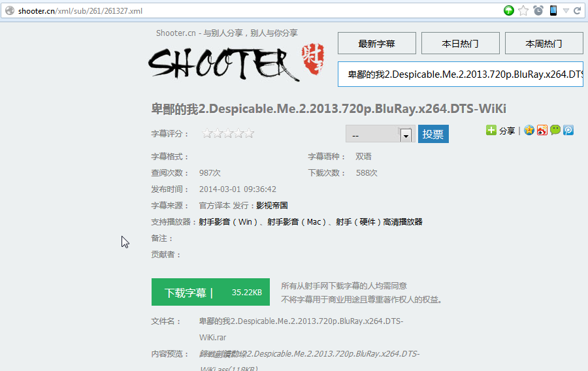Image resolution: width=588 pixels, height=371 pixels.
Task: Click the green 下载字幕 download button
Action: point(210,292)
